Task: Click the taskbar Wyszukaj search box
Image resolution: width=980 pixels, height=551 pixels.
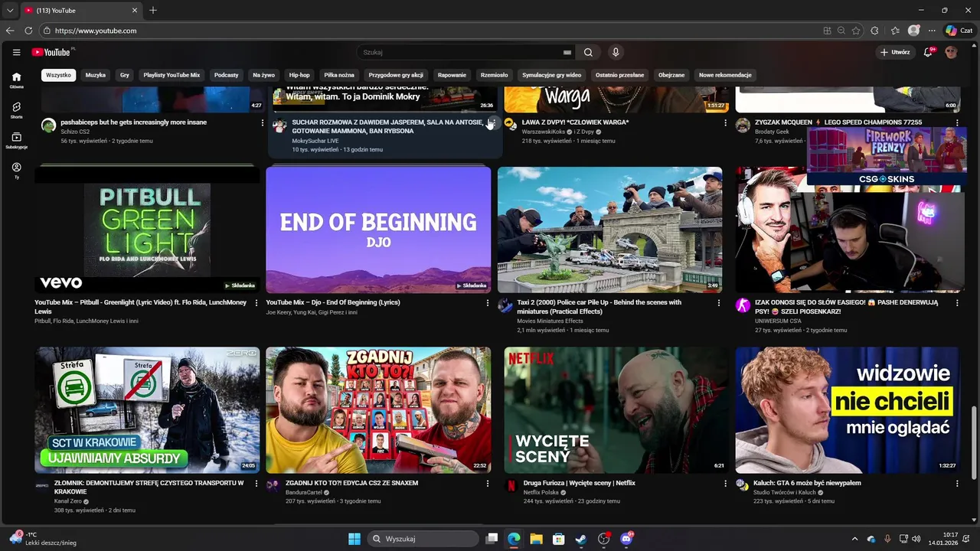Action: pos(423,539)
